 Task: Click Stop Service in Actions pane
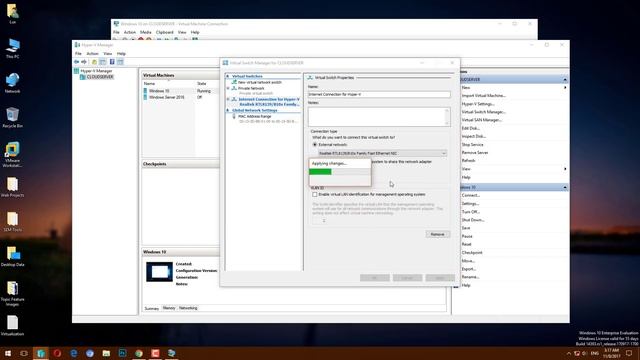472,144
